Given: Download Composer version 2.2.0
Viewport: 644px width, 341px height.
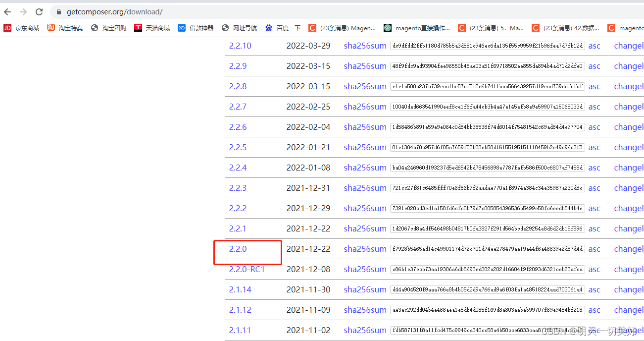Looking at the screenshot, I should pyautogui.click(x=238, y=249).
